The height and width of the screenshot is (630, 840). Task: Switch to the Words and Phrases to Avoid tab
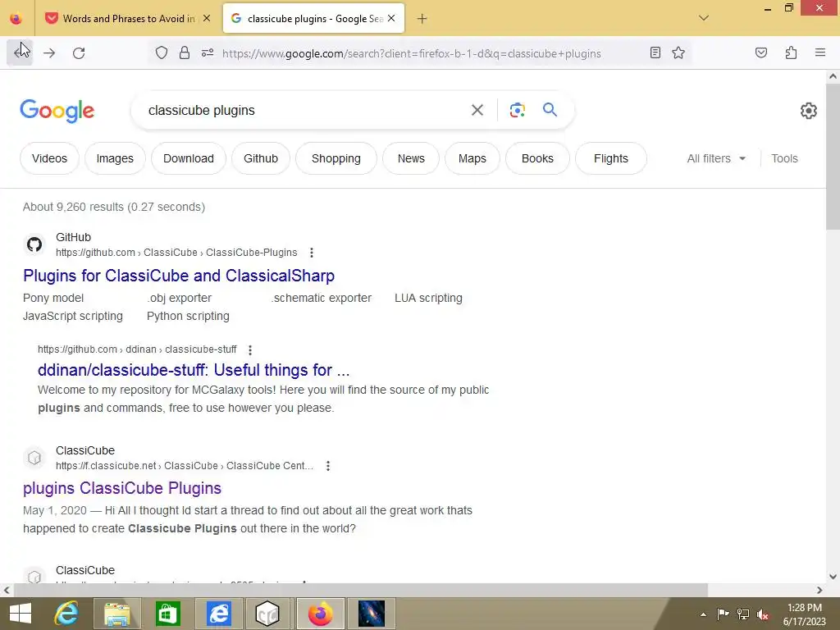128,19
